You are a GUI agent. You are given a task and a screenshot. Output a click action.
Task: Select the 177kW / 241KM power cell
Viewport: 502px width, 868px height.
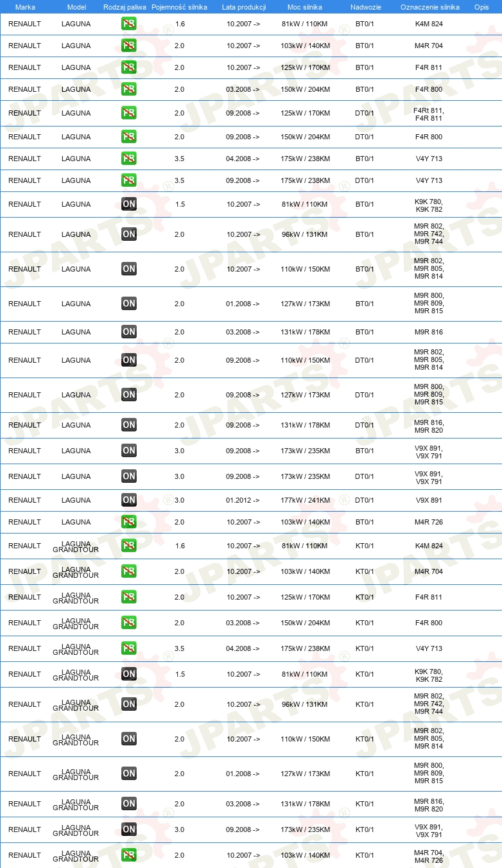point(306,500)
